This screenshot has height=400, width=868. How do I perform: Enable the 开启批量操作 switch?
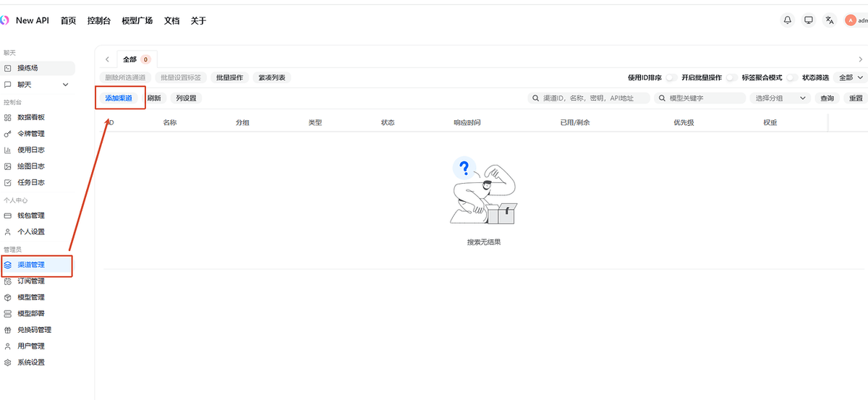click(x=731, y=77)
